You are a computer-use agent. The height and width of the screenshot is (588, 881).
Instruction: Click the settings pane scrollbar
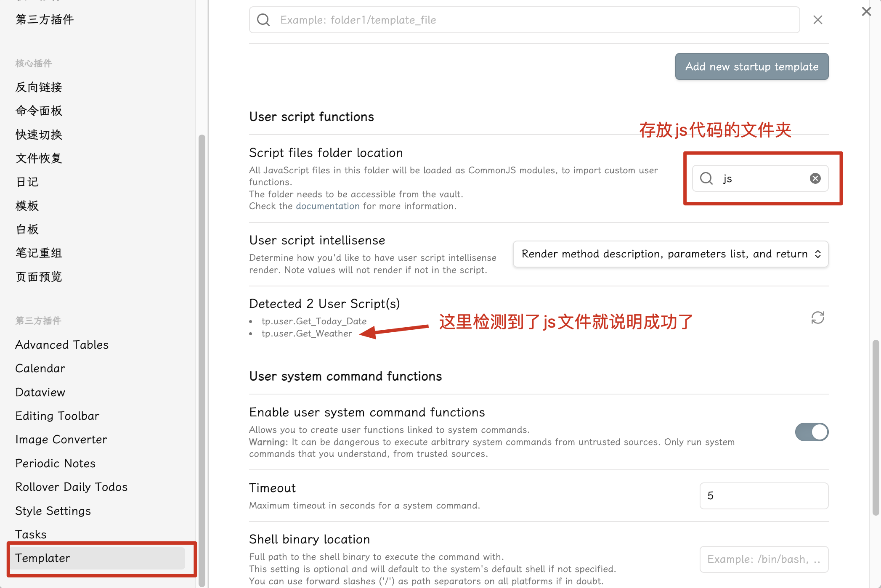(876, 427)
